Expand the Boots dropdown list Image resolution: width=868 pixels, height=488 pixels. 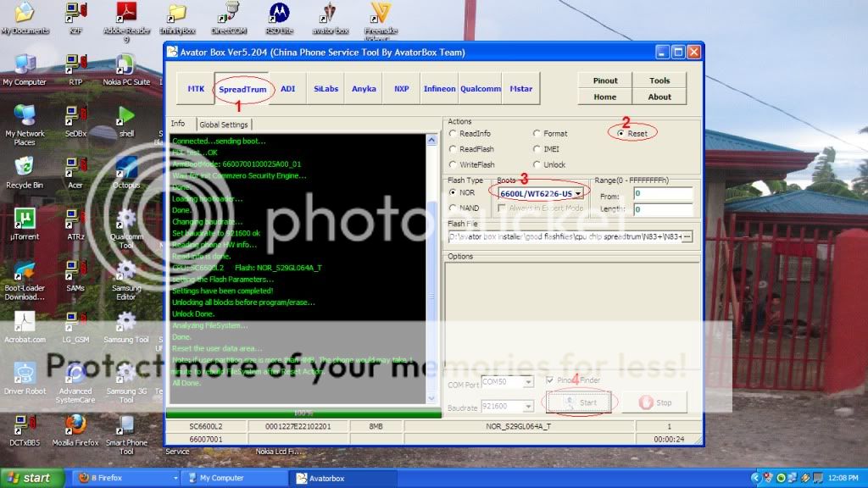click(578, 194)
